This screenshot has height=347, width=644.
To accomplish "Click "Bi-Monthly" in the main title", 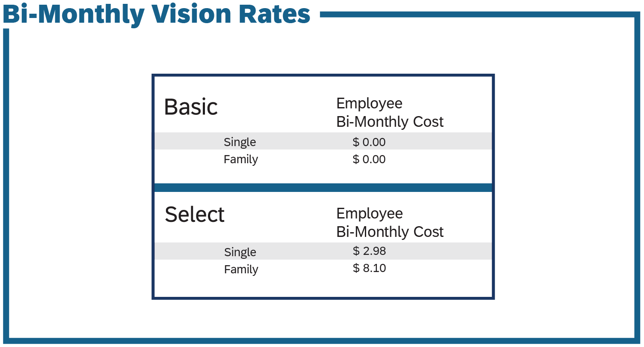I will pos(73,15).
